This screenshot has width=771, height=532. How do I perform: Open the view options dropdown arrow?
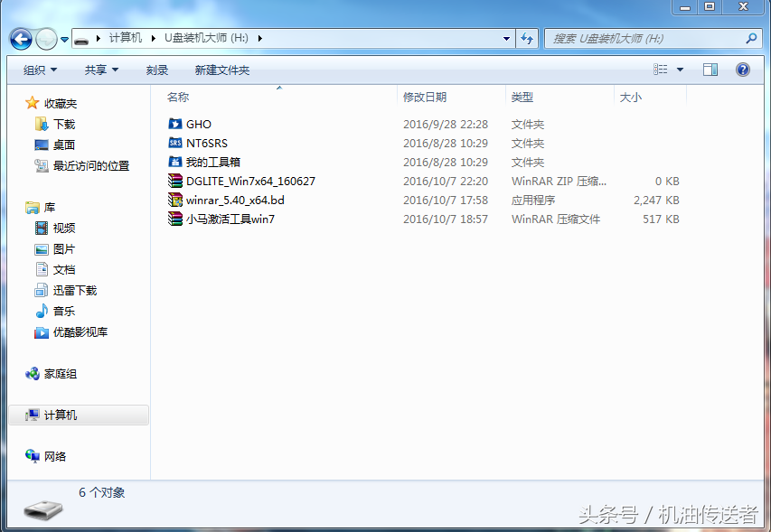click(680, 70)
